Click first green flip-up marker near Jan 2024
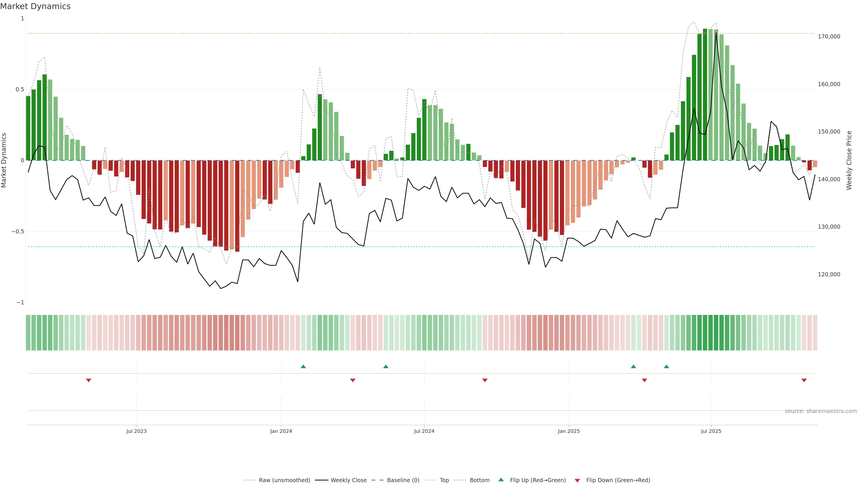Screen dimensions: 868x488 pos(303,366)
